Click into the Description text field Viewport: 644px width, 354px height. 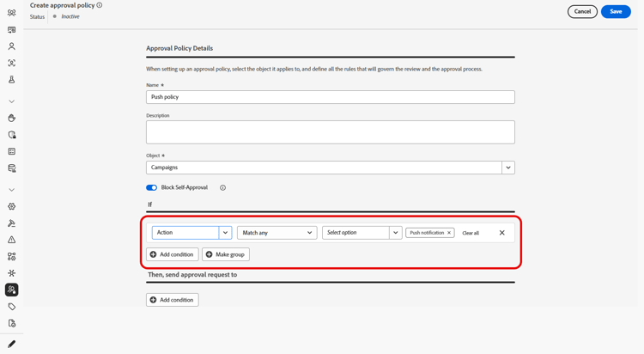point(331,131)
